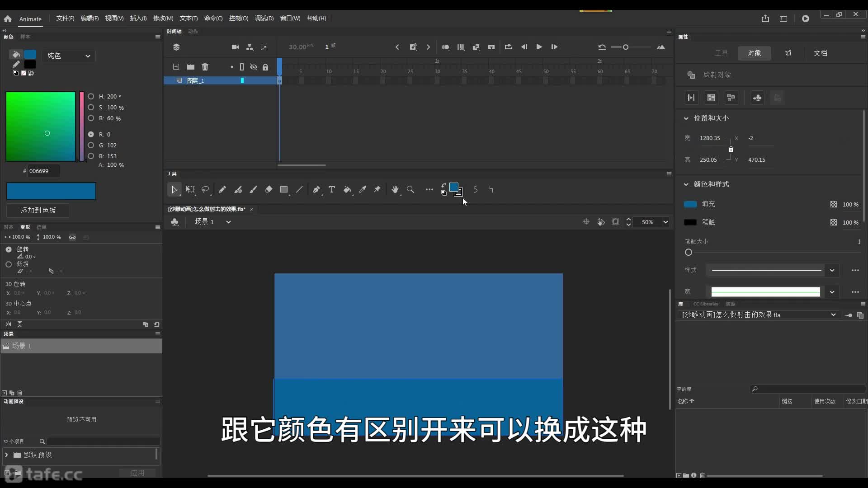Viewport: 868px width, 488px height.
Task: Toggle hide all layers eye icon
Action: 254,67
